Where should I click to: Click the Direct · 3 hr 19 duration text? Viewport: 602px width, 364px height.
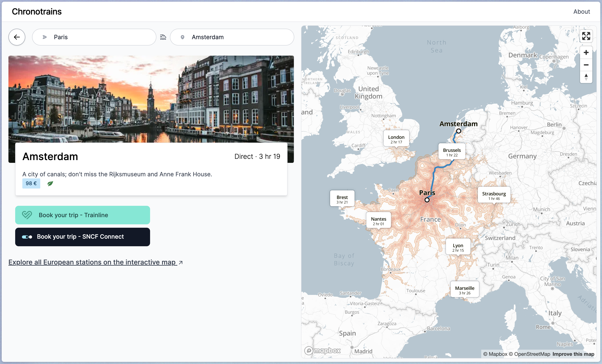click(257, 156)
